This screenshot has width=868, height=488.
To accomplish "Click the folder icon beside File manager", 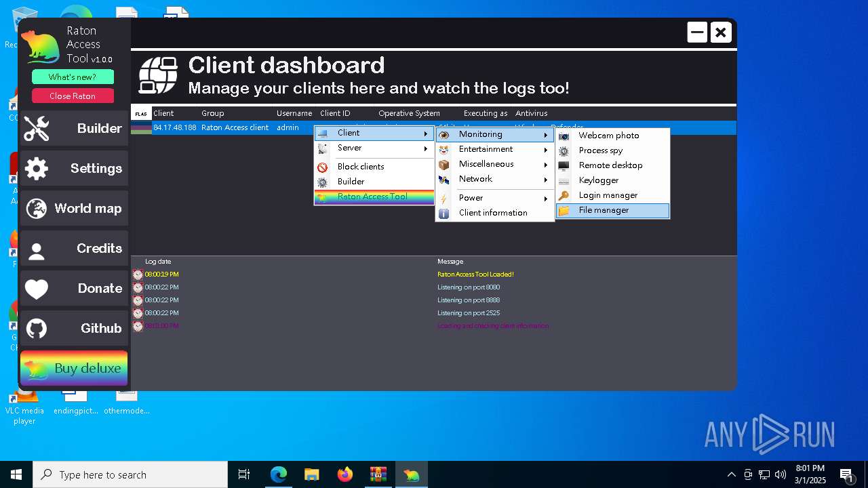I will [564, 210].
